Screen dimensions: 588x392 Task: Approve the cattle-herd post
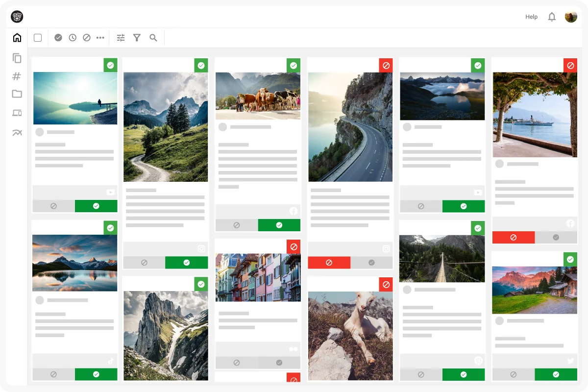(x=279, y=224)
